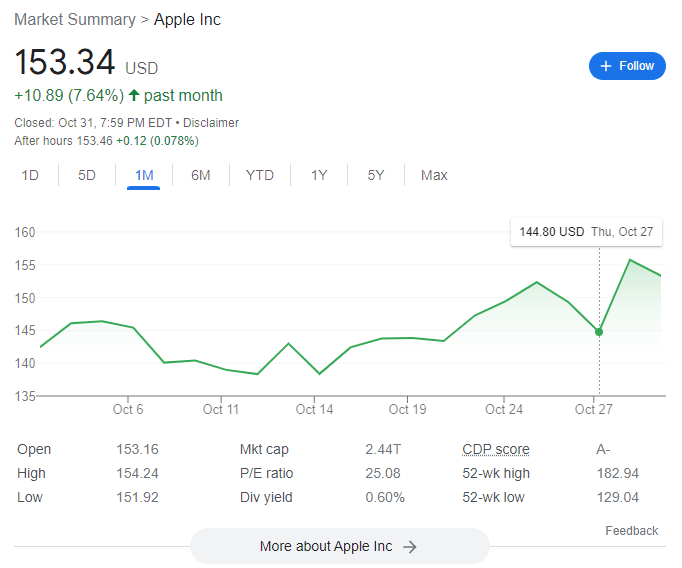682x568 pixels.
Task: Click the P/E ratio value 25.08
Action: coord(383,473)
